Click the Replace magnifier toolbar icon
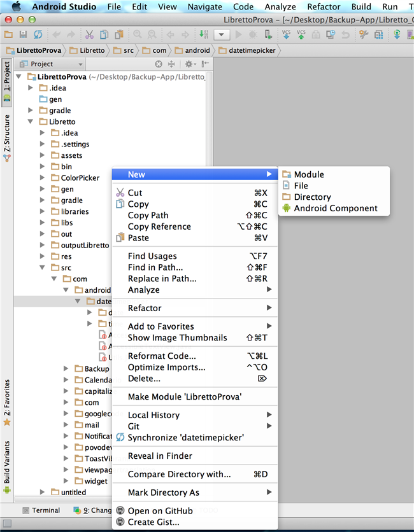 pos(152,34)
